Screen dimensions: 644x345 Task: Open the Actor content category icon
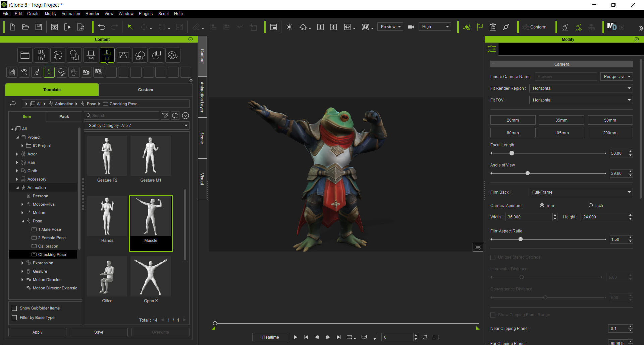click(41, 55)
